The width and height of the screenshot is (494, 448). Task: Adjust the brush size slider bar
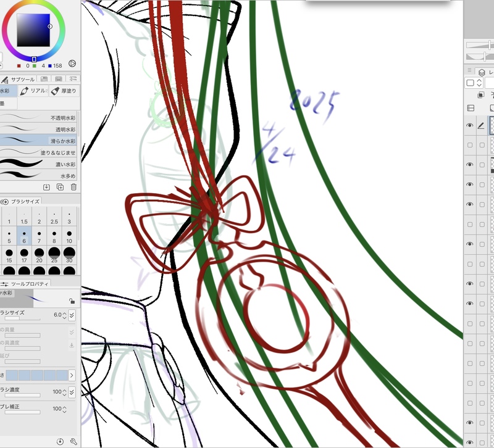point(22,318)
